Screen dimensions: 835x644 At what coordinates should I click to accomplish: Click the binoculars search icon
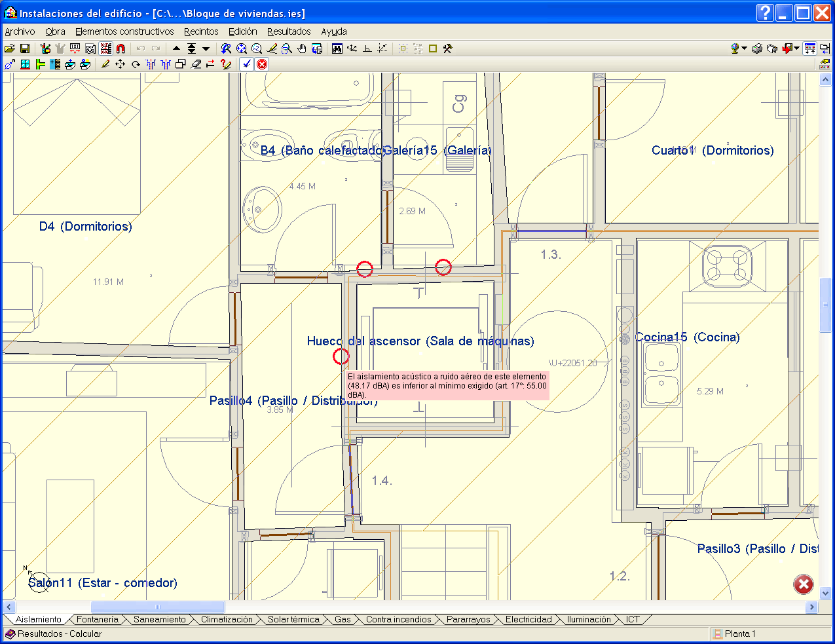337,48
